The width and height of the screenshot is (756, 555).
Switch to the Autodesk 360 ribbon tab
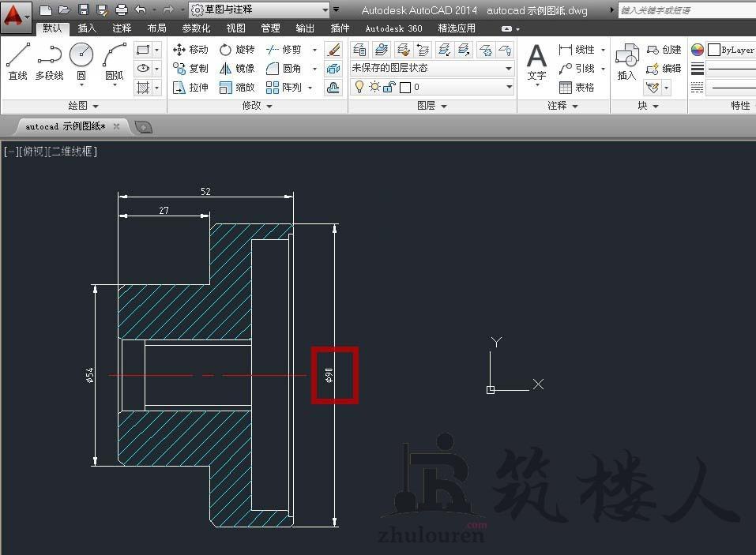pos(393,28)
